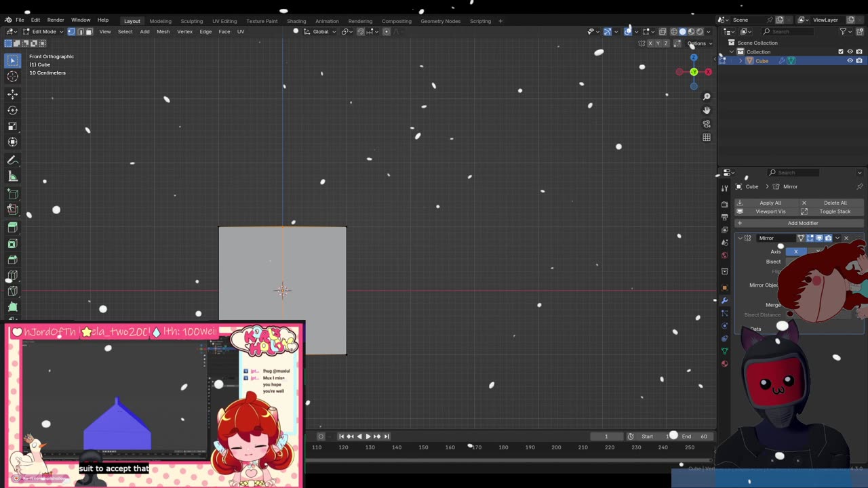The height and width of the screenshot is (488, 868).
Task: Switch to vertex select mode
Action: 71,31
